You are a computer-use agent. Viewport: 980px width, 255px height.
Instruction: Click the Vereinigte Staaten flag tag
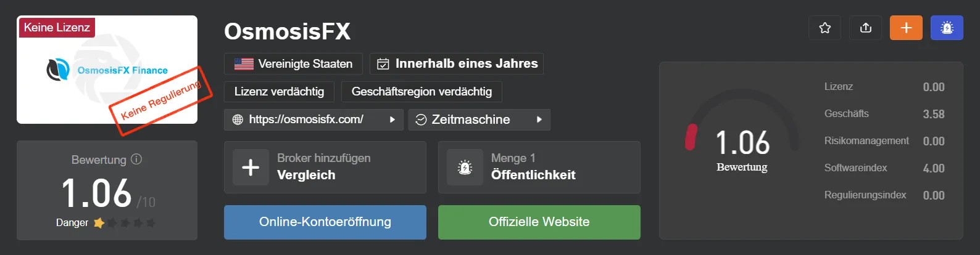click(x=293, y=63)
